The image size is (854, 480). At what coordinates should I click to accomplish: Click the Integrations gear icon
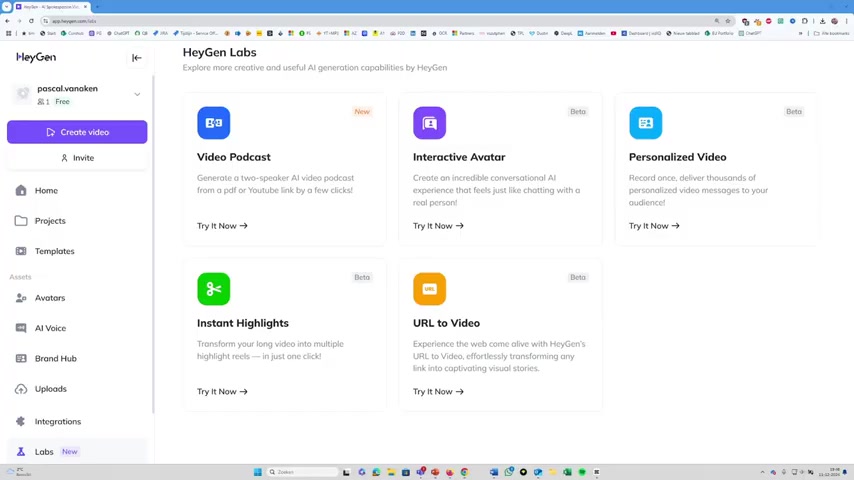tap(21, 421)
